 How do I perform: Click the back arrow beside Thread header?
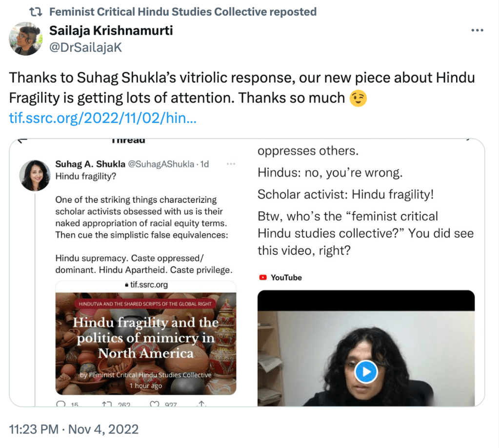point(23,142)
